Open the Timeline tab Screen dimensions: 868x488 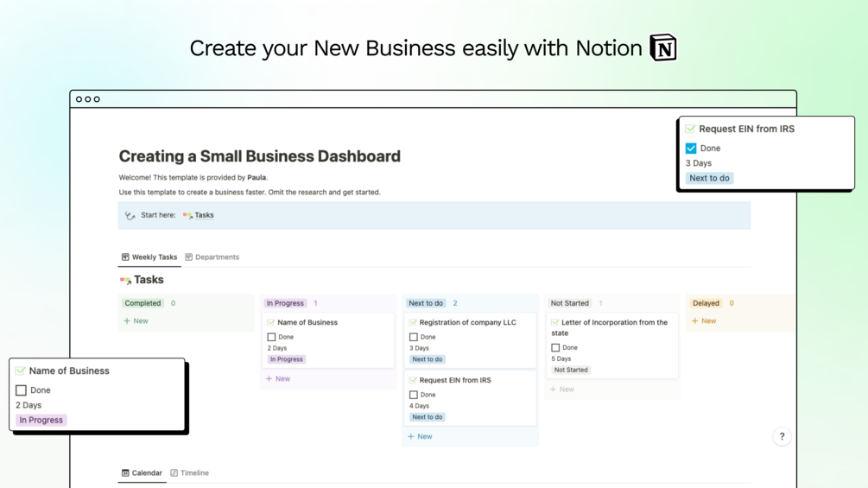pyautogui.click(x=189, y=473)
